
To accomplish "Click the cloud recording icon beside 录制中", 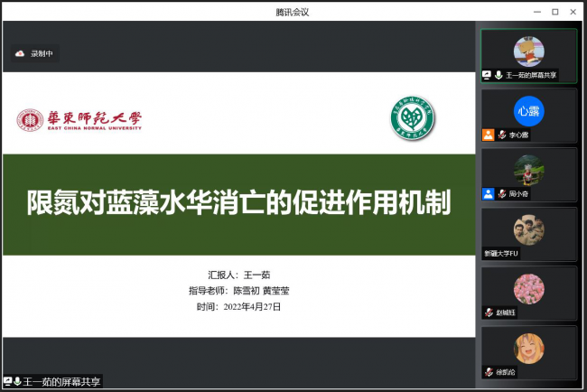I will tap(19, 53).
